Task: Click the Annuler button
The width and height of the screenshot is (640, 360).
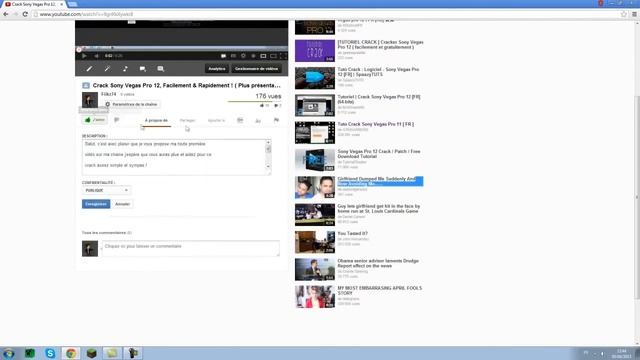Action: point(122,204)
